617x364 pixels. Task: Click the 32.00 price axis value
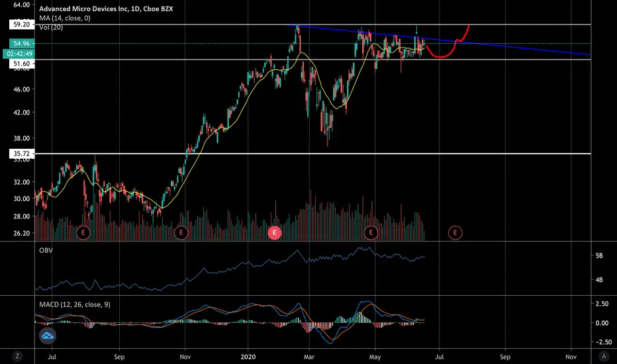pyautogui.click(x=22, y=182)
